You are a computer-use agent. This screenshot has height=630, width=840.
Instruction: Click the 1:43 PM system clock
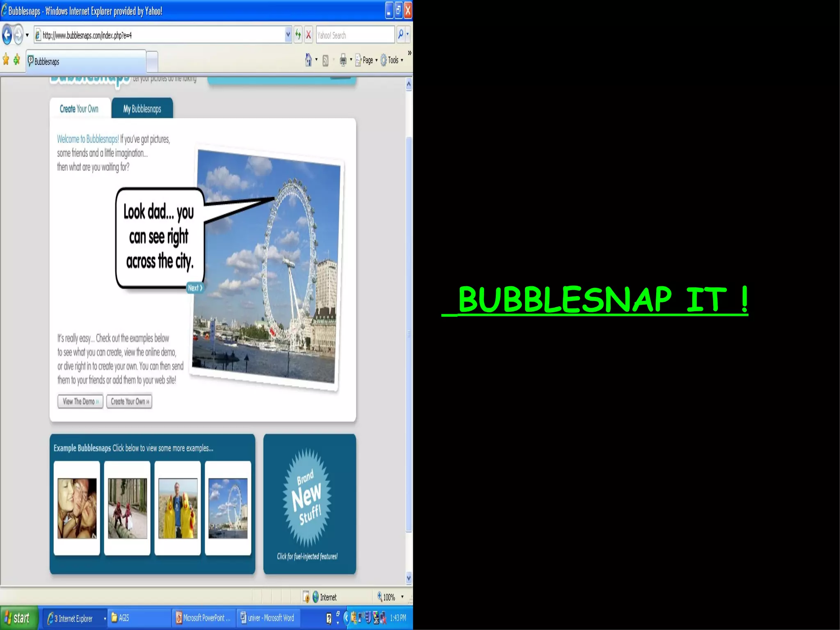[398, 618]
